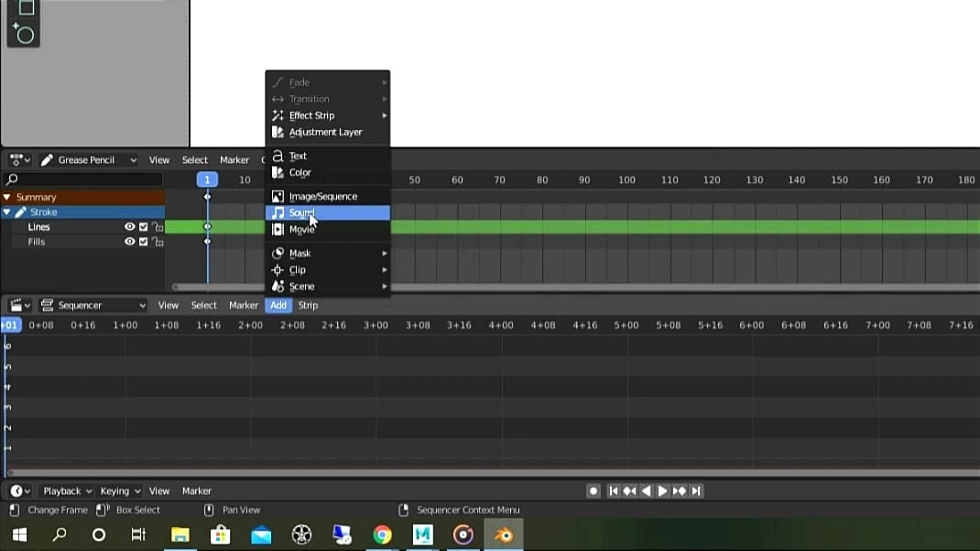Open the Dope Sheet editor type icon
This screenshot has height=551, width=980.
coord(19,160)
